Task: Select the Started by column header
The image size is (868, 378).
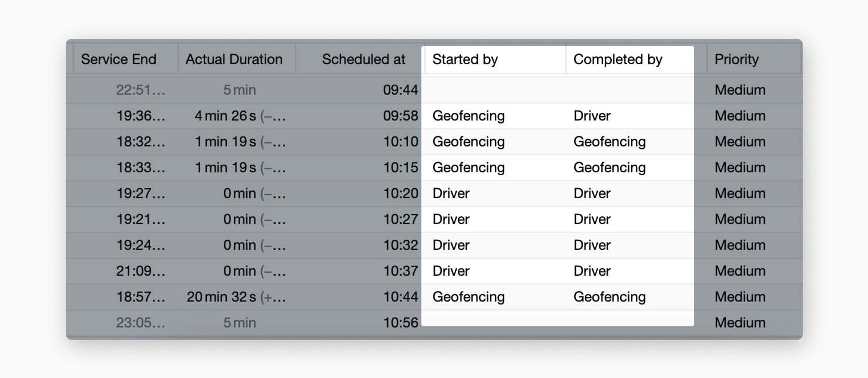Action: 465,59
